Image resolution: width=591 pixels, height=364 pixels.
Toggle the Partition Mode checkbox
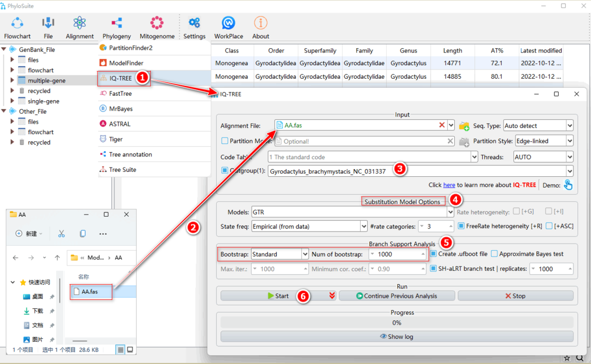[225, 141]
